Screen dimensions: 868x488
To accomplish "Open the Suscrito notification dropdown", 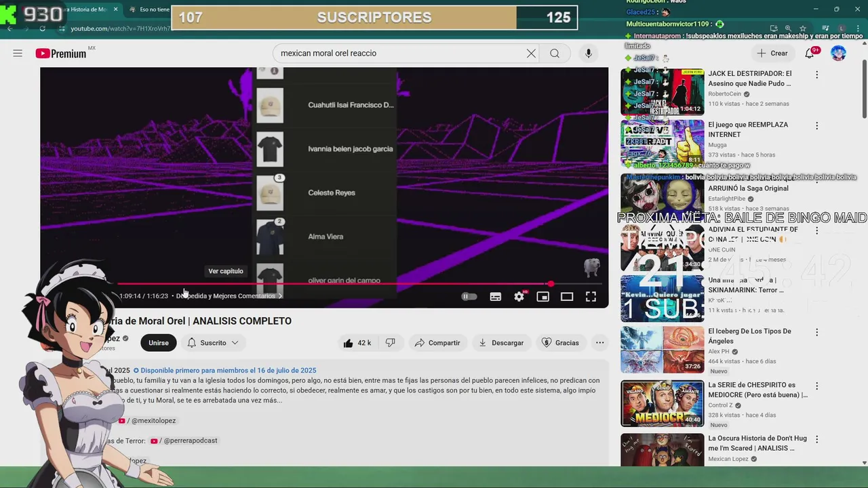I will [x=213, y=343].
